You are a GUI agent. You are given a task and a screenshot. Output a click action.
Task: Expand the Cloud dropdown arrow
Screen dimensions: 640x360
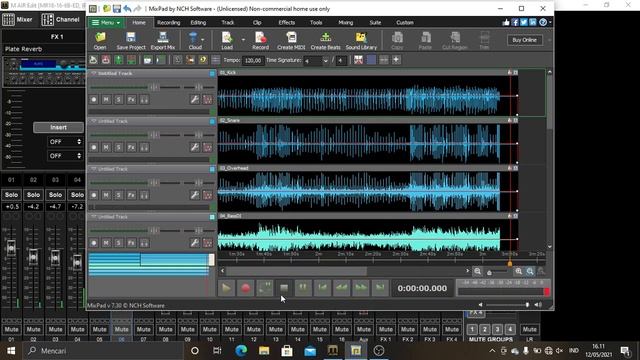tap(203, 40)
